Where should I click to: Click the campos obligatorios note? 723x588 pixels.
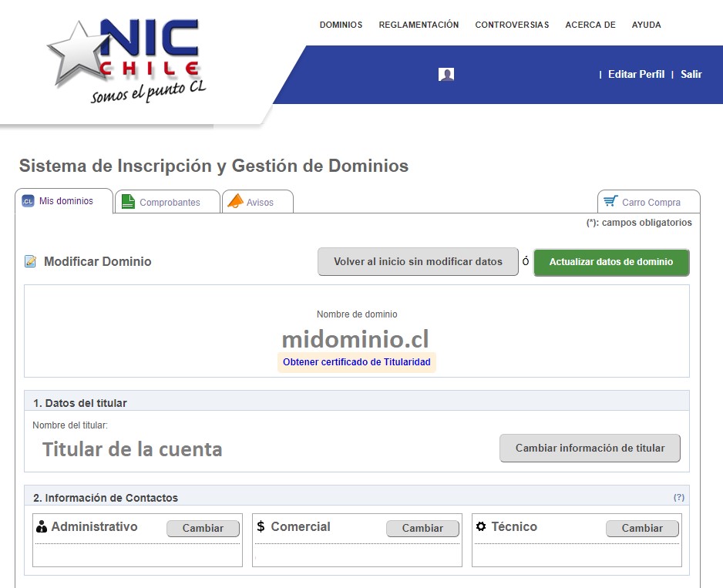point(639,223)
